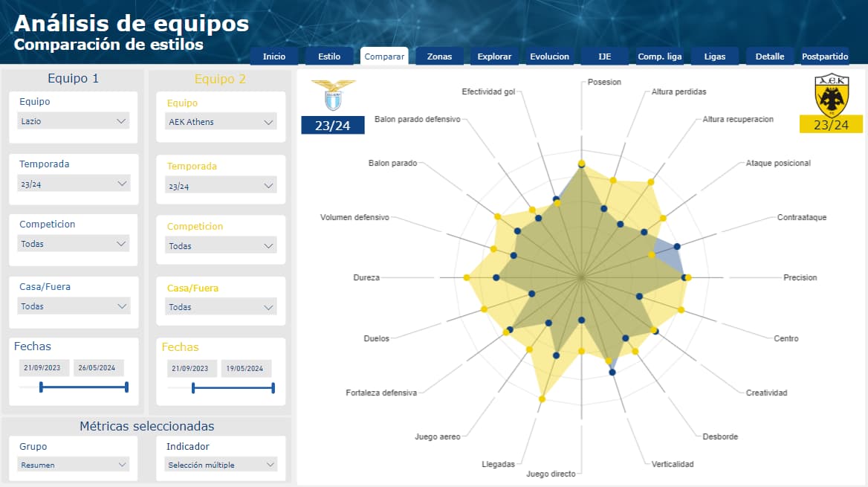
Task: Click Equipo 2 end date field 19/05/2024
Action: pyautogui.click(x=244, y=369)
